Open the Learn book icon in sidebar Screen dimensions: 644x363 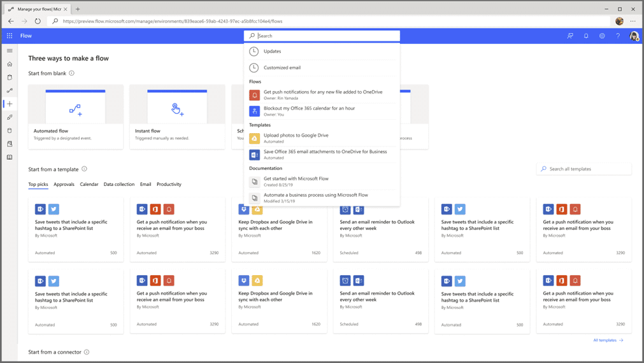10,157
